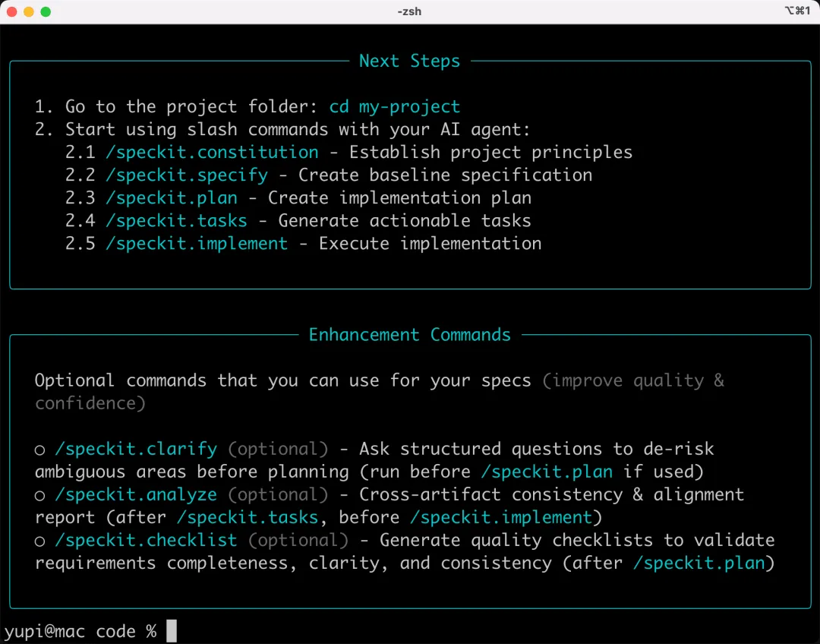Image resolution: width=820 pixels, height=644 pixels.
Task: Click the red close window button
Action: pos(13,12)
